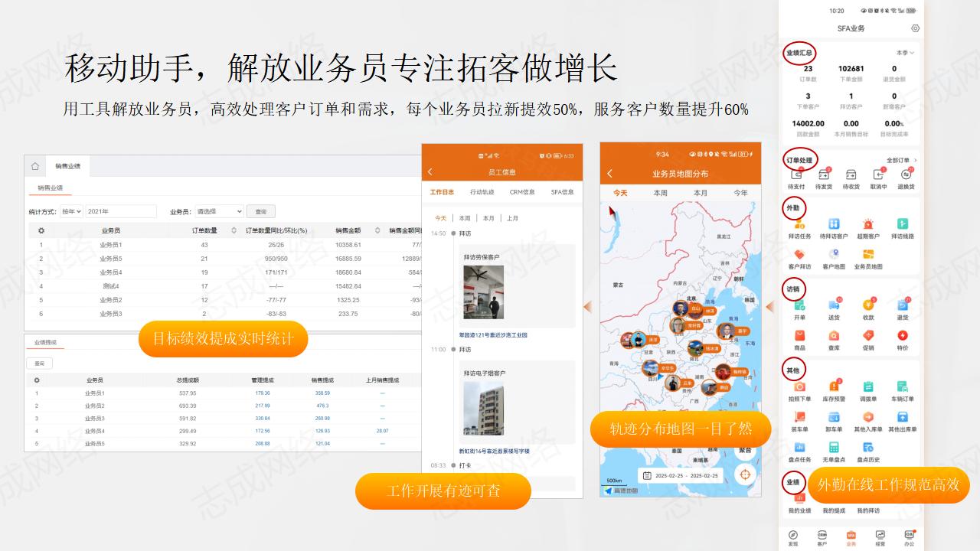Tap the 退货 icon under 访销
Image resolution: width=980 pixels, height=551 pixels.
pos(903,305)
